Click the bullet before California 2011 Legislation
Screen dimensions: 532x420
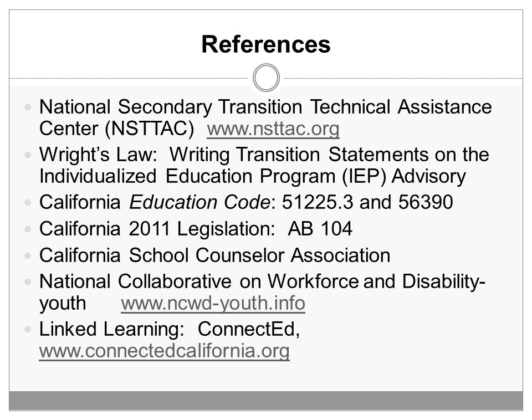(28, 229)
